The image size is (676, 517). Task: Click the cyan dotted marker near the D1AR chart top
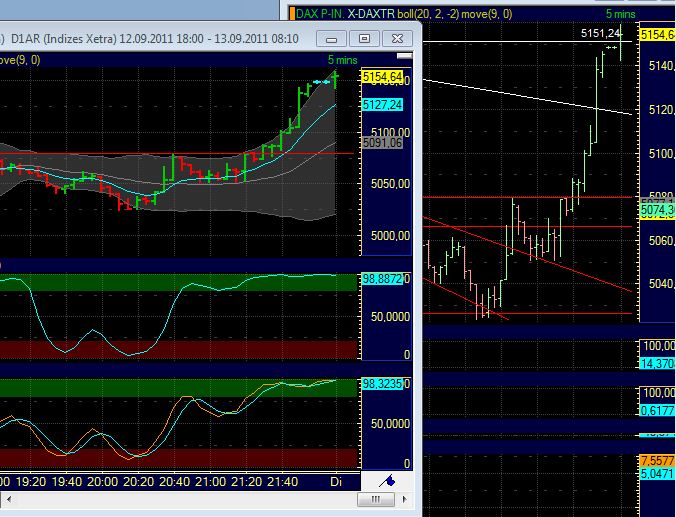pyautogui.click(x=321, y=81)
